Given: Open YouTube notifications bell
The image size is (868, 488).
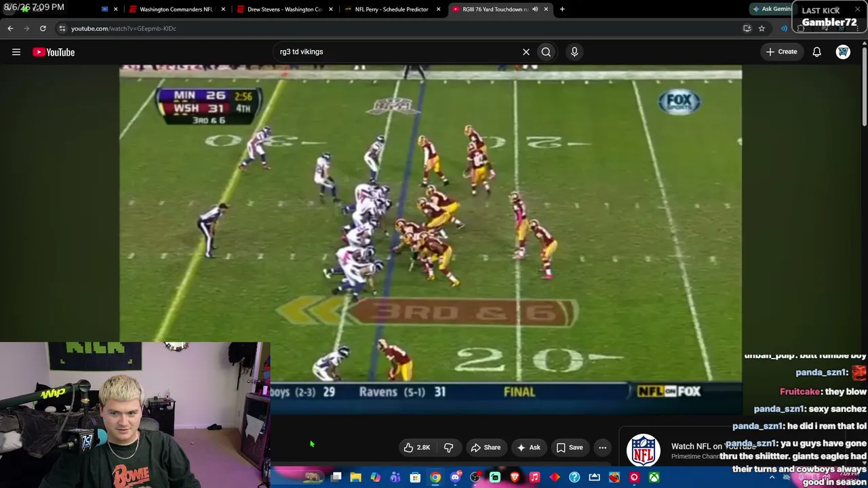Looking at the screenshot, I should [x=816, y=52].
